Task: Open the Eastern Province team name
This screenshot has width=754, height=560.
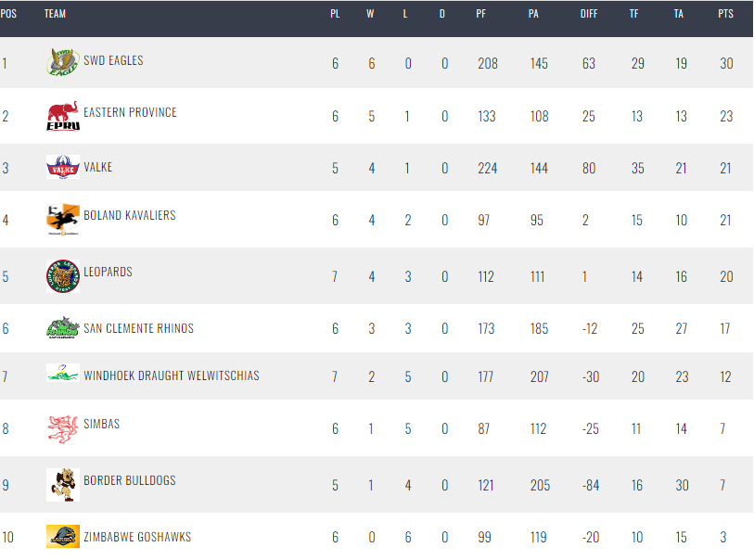Action: tap(131, 112)
